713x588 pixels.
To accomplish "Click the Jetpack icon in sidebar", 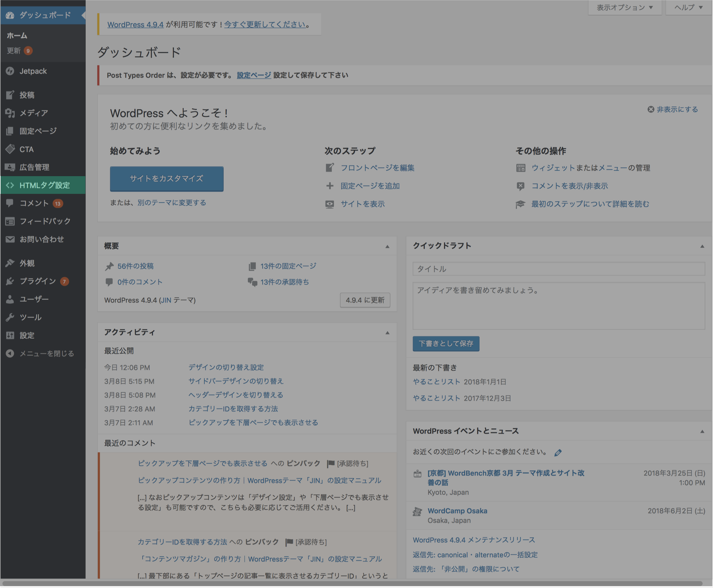I will click(x=10, y=71).
